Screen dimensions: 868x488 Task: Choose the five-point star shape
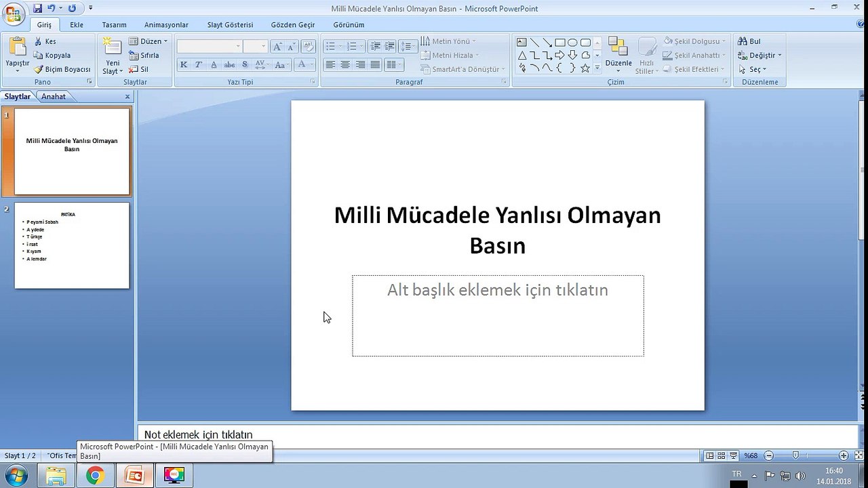click(585, 68)
